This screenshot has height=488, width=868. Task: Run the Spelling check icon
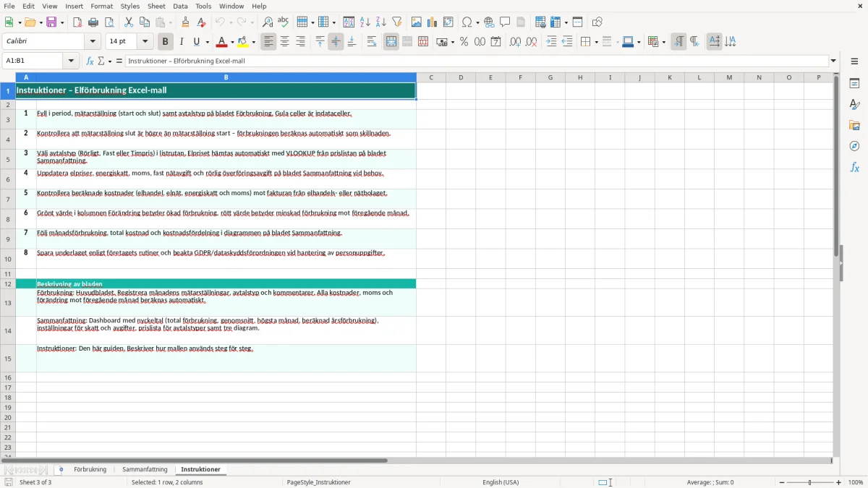coord(284,22)
